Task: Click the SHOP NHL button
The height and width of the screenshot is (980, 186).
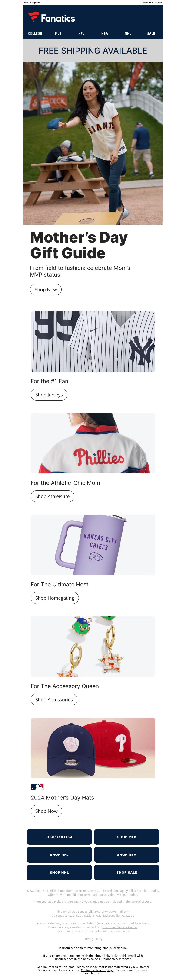Action: coord(59,872)
